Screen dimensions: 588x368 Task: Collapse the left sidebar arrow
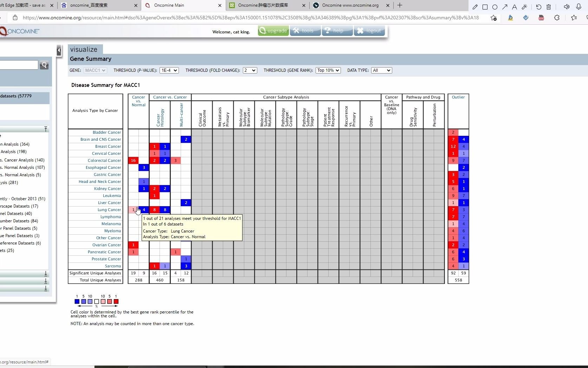(59, 51)
